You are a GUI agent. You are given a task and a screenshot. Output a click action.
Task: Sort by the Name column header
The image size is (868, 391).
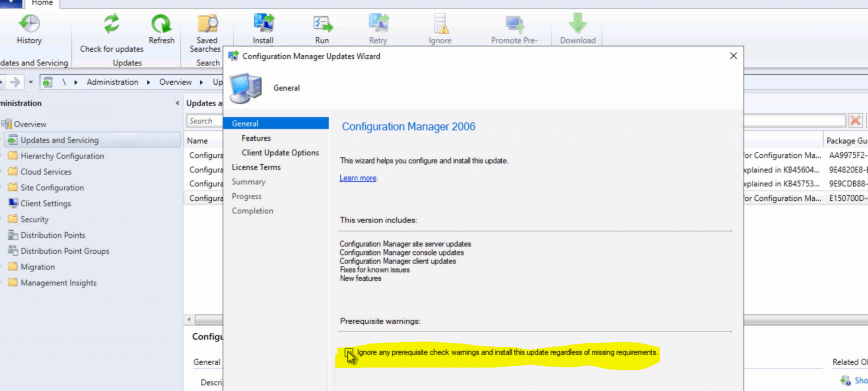(x=197, y=141)
